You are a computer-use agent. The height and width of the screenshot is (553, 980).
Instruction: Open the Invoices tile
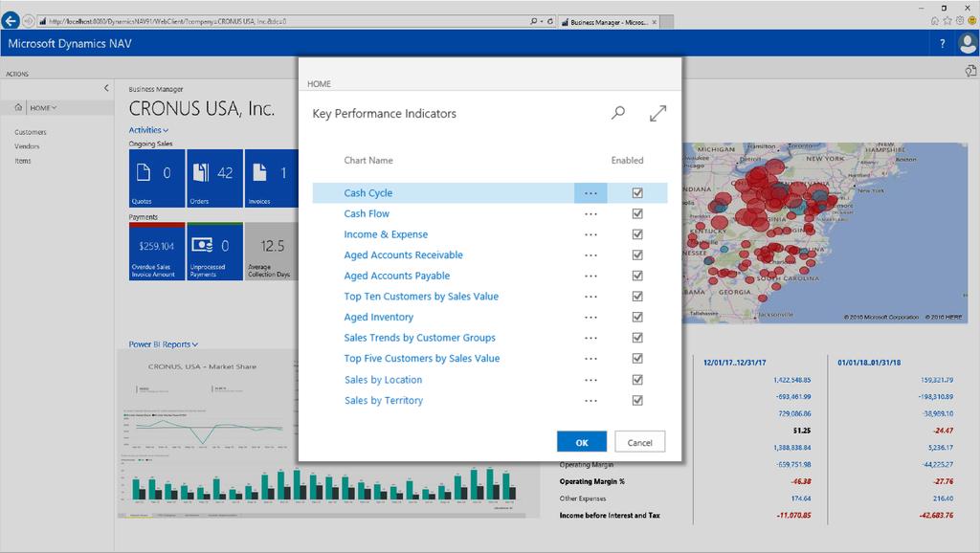(271, 178)
